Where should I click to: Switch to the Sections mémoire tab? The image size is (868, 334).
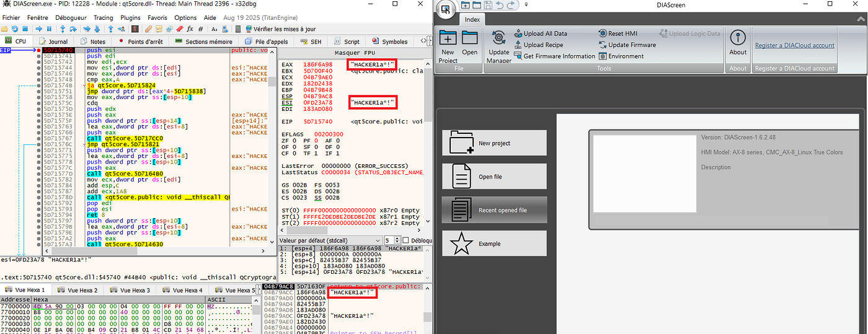203,42
